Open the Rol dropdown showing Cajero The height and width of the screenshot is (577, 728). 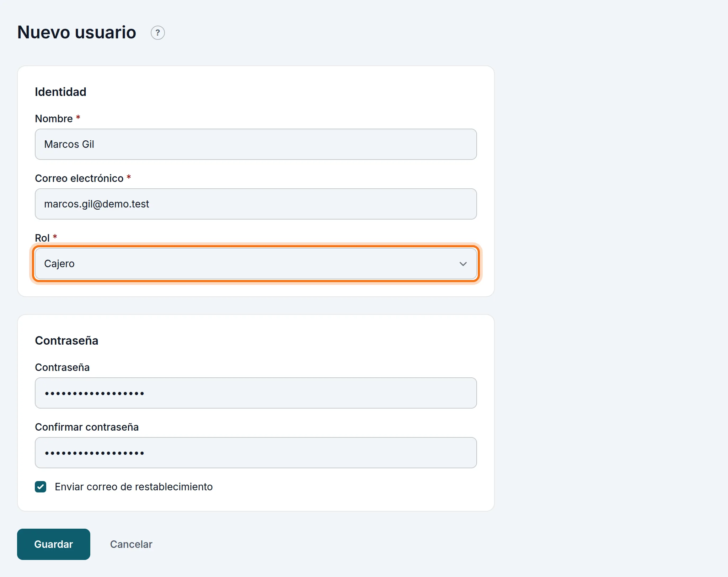pos(256,264)
